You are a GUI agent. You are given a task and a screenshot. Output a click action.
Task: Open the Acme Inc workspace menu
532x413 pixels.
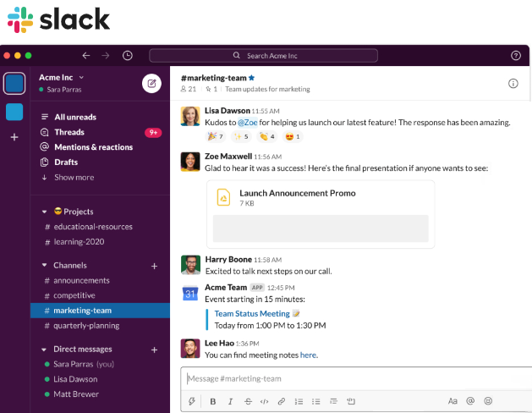click(62, 77)
